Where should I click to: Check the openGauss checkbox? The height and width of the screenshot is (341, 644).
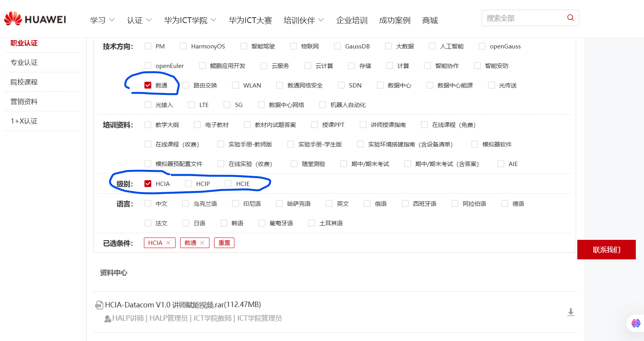(x=482, y=46)
